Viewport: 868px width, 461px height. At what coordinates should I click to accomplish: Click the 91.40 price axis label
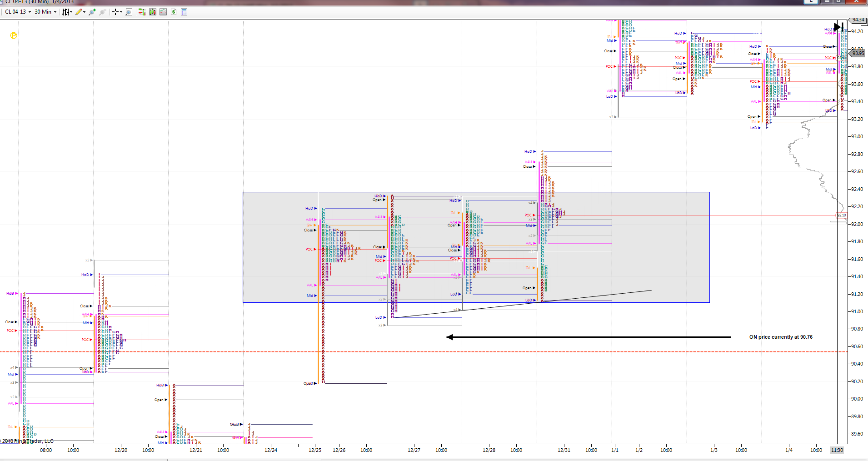[857, 276]
